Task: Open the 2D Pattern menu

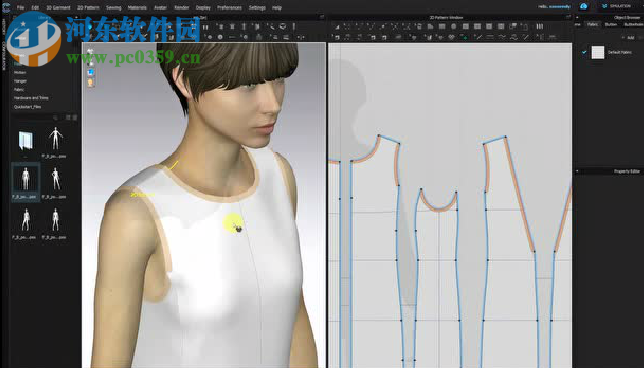Action: pyautogui.click(x=88, y=7)
